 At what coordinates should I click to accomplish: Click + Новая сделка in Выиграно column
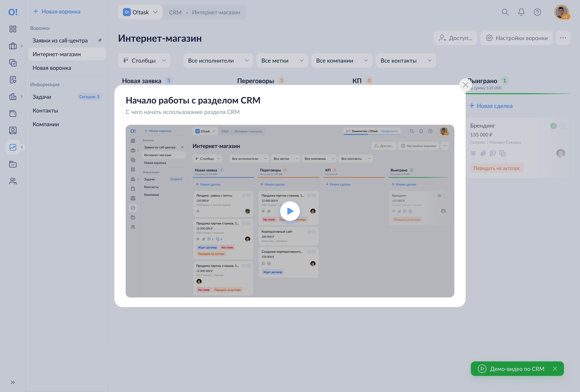(491, 106)
